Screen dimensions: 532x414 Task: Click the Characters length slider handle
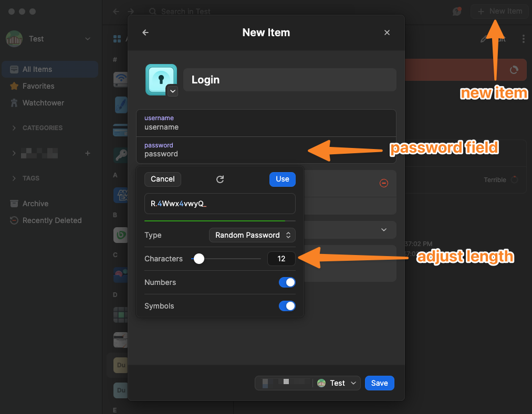[199, 259]
